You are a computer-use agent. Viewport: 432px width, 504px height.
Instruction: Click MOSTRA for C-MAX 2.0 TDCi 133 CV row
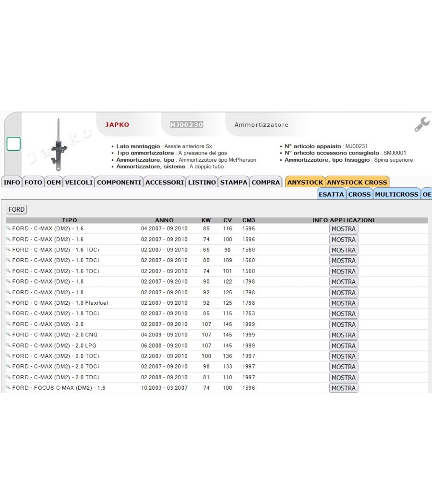[344, 366]
